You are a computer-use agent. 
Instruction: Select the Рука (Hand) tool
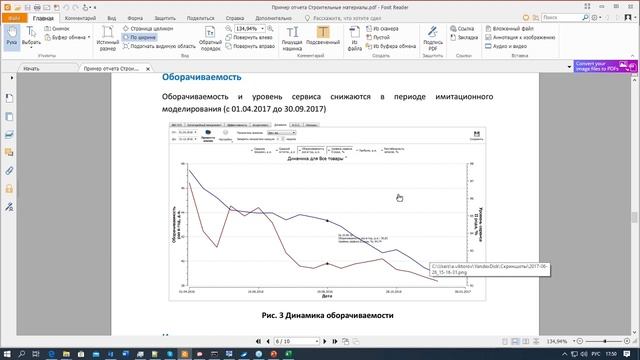[12, 37]
